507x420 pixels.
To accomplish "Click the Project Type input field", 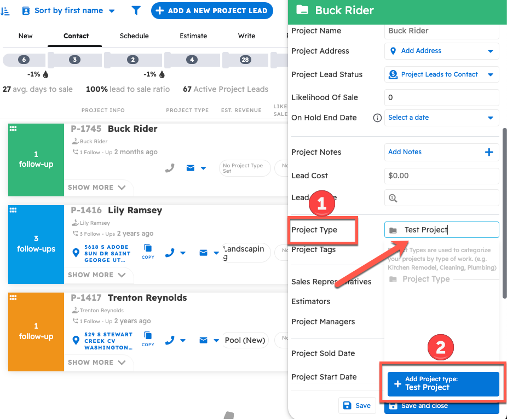I will pos(448,230).
